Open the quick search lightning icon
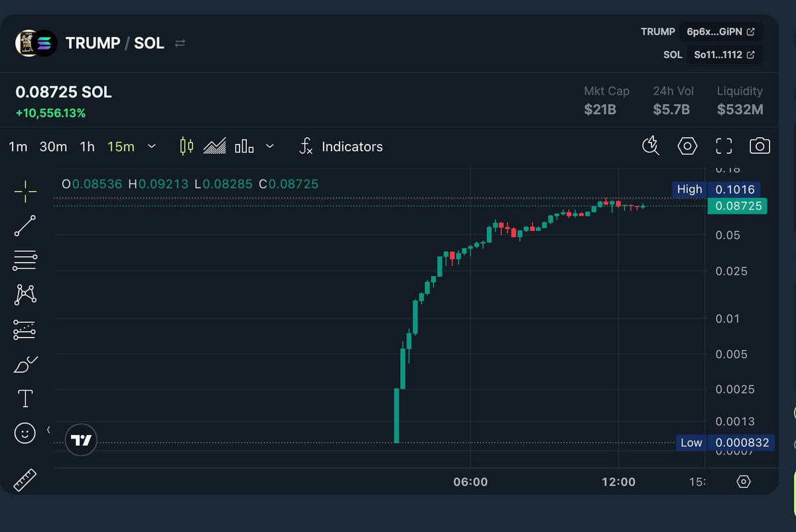 point(651,146)
